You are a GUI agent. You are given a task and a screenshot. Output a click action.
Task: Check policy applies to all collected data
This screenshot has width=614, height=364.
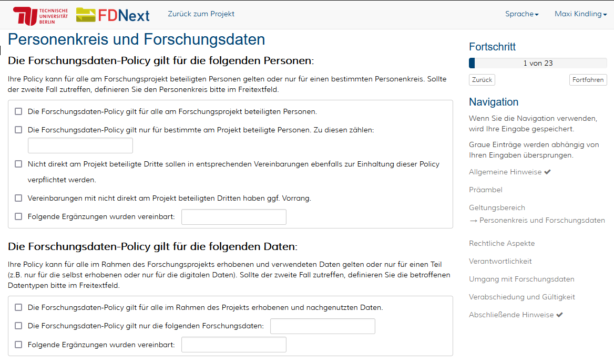pos(18,307)
